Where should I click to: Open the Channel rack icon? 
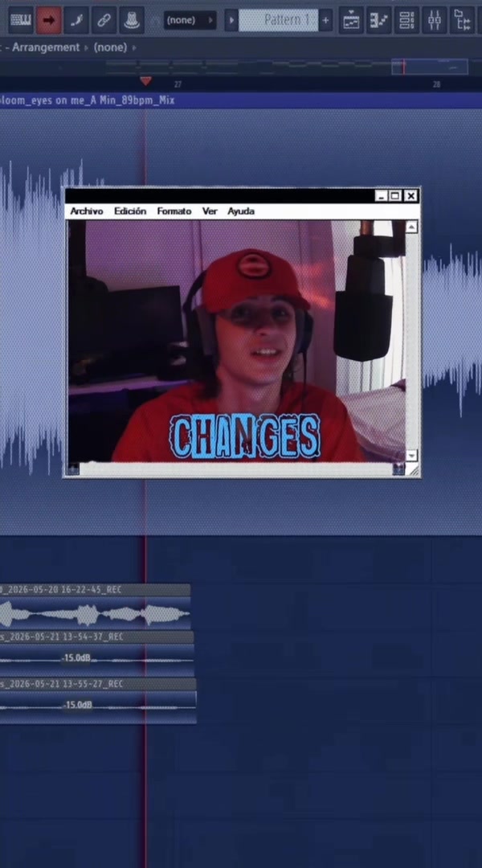click(x=406, y=20)
